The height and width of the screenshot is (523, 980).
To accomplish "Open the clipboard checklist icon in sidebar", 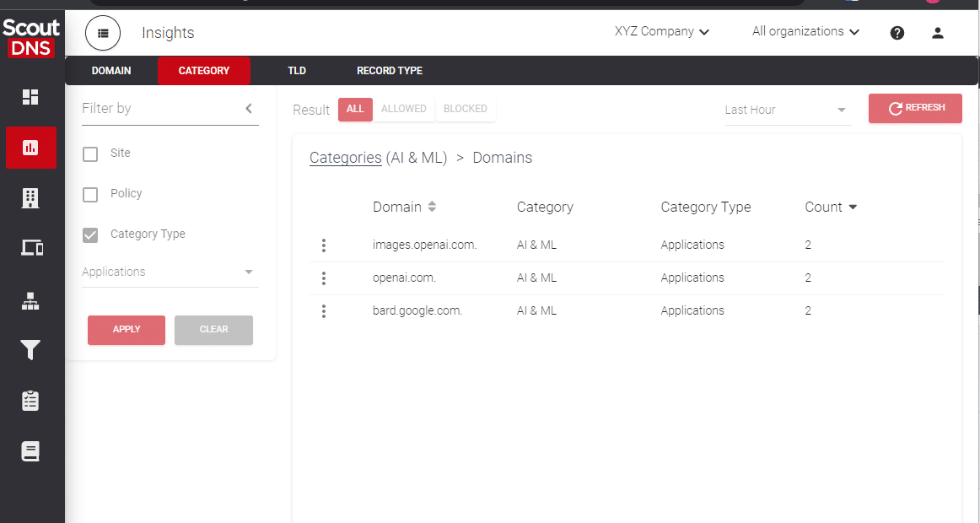I will 30,401.
